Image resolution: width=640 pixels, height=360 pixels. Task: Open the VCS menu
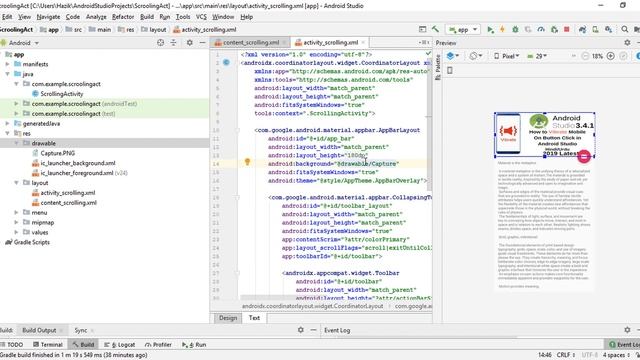[x=201, y=17]
